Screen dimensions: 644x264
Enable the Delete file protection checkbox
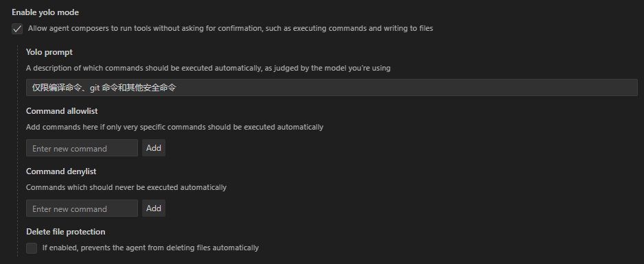tap(32, 248)
